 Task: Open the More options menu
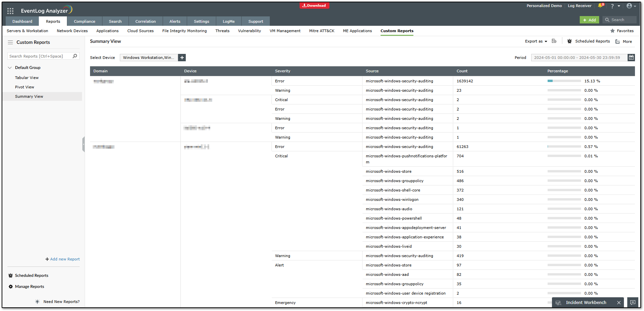coord(624,42)
